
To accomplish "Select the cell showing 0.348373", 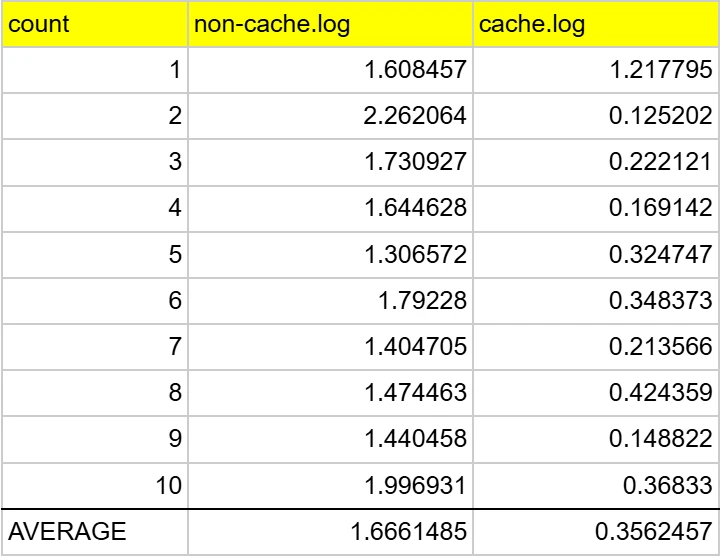I will coord(596,301).
